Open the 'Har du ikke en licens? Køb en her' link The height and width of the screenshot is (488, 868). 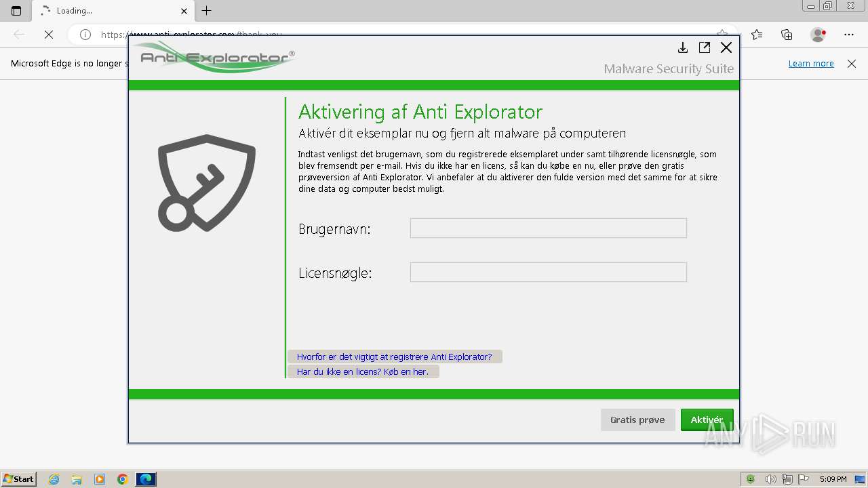point(363,371)
